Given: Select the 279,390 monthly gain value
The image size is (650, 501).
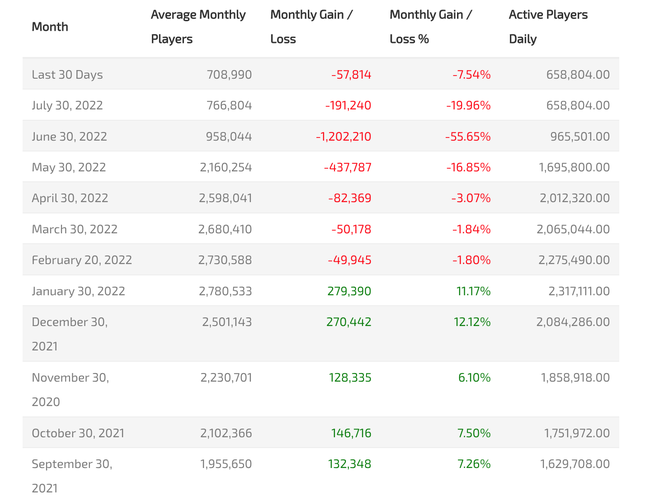Looking at the screenshot, I should pos(349,292).
